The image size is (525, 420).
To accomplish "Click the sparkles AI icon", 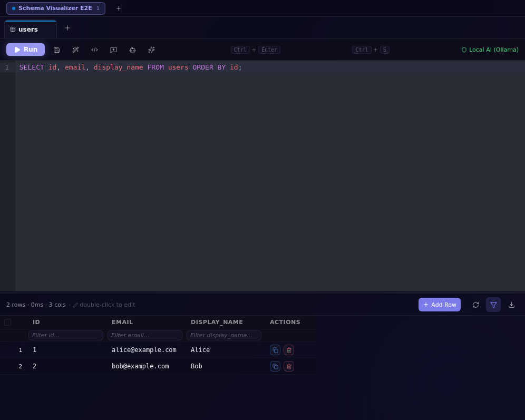I will (x=151, y=50).
